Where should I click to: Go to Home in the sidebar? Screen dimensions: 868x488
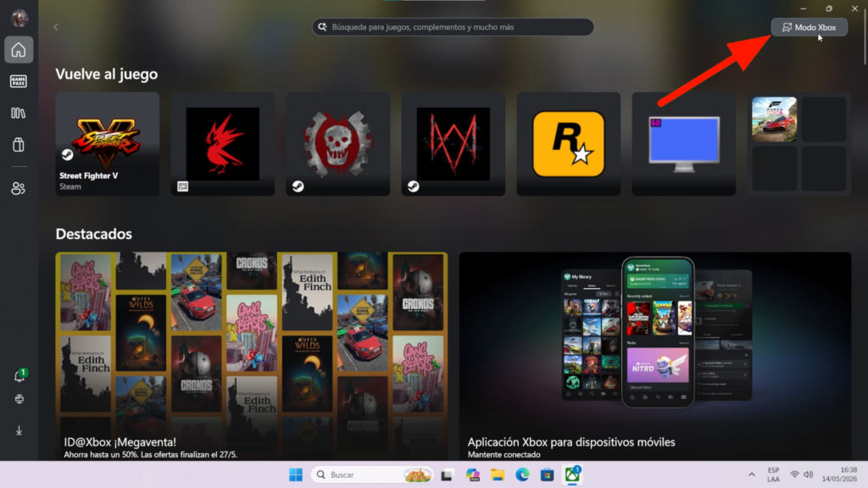(19, 50)
